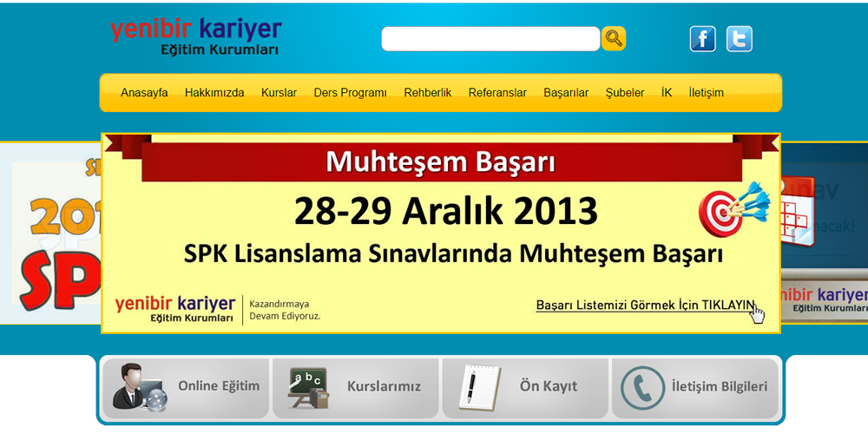The height and width of the screenshot is (434, 868).
Task: Click the Kurslarımız chalkboard icon
Action: pos(309,387)
